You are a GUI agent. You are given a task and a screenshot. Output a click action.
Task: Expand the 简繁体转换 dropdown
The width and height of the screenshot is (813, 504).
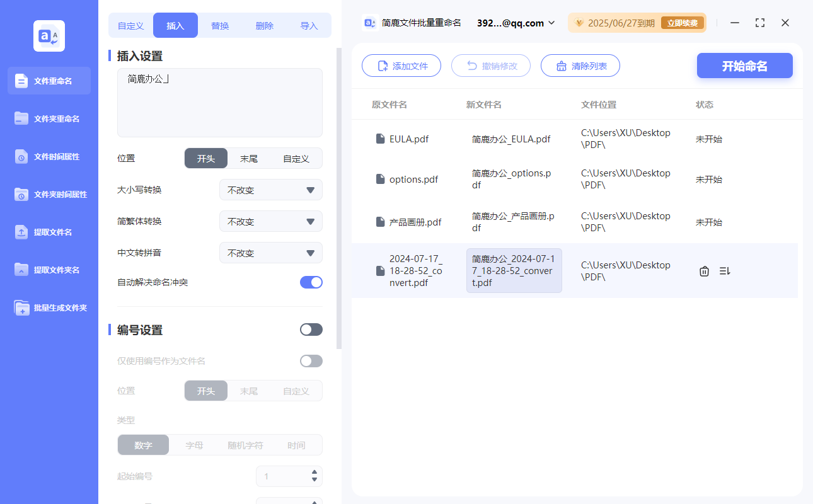coord(270,221)
